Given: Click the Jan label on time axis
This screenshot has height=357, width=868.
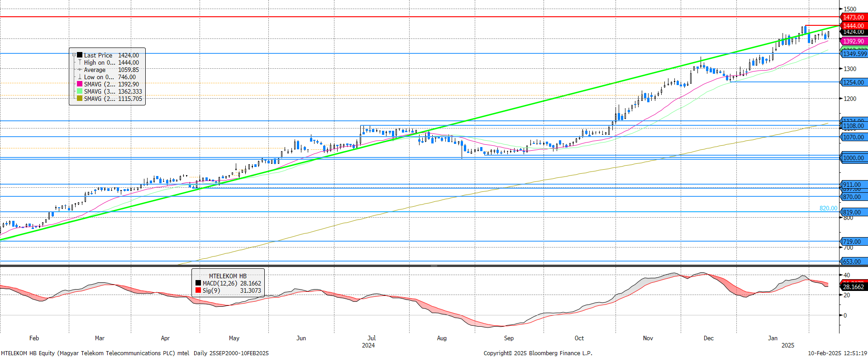Looking at the screenshot, I should pyautogui.click(x=773, y=338).
